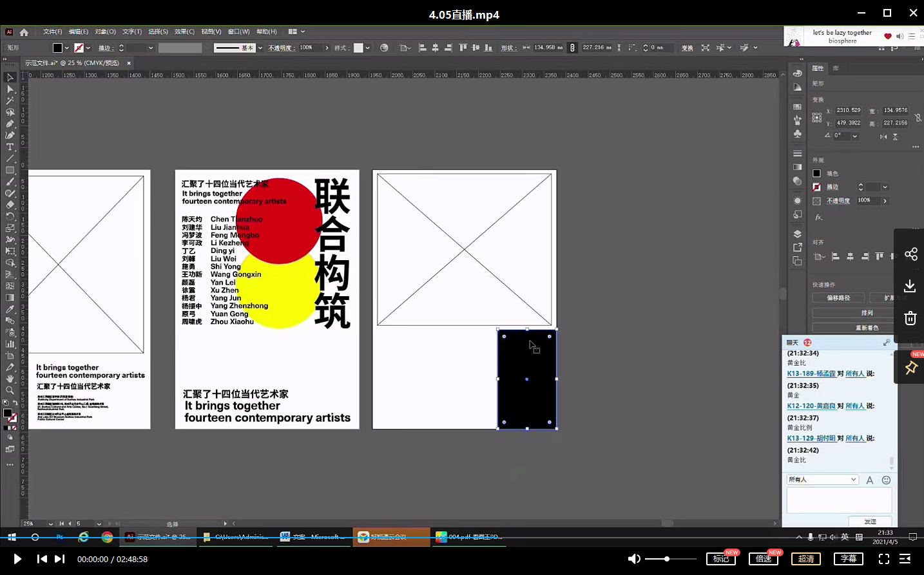Toggle fullscreen mode in the video player
Screen dimensions: 924x575
pyautogui.click(x=884, y=559)
